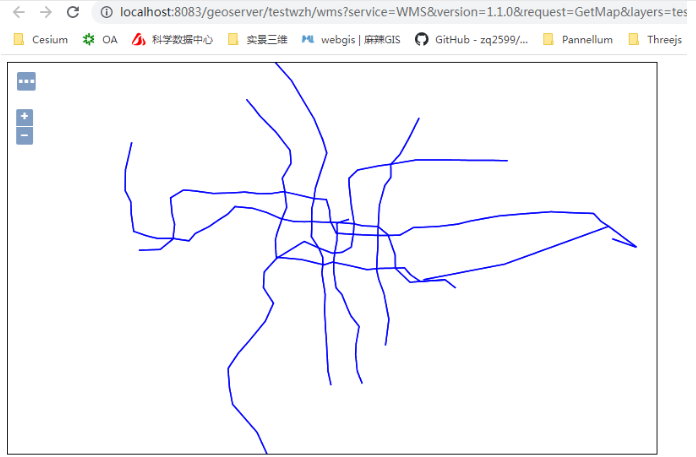696x457 pixels.
Task: Zoom in the map with plus button
Action: pos(24,117)
